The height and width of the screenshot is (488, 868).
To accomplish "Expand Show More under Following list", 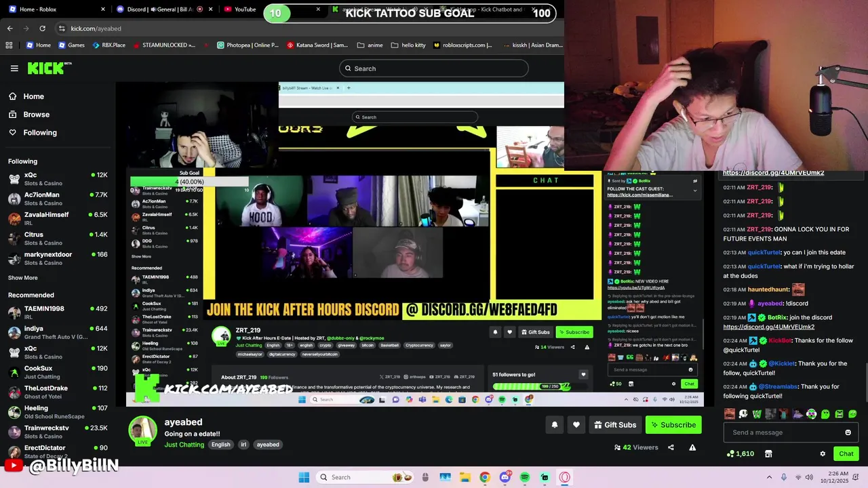I will coord(23,278).
